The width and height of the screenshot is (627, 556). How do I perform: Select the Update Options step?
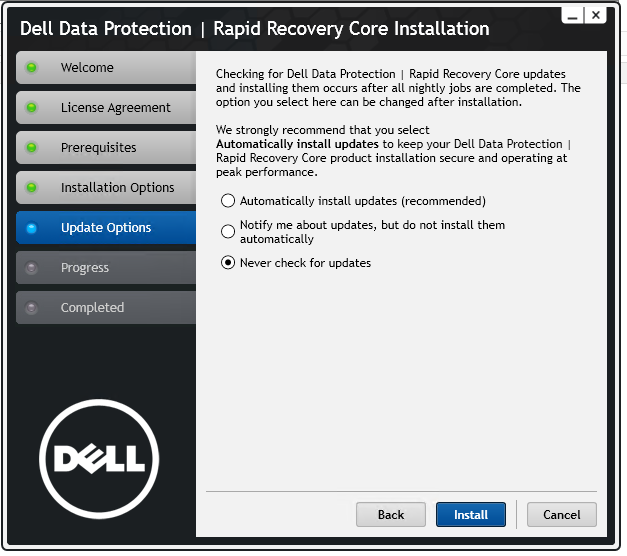[x=106, y=228]
